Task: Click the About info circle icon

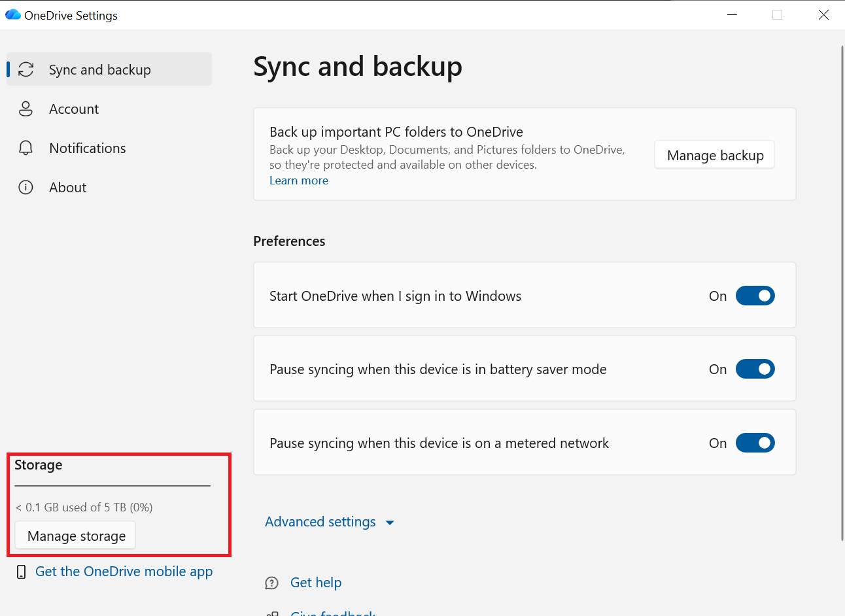Action: tap(26, 188)
